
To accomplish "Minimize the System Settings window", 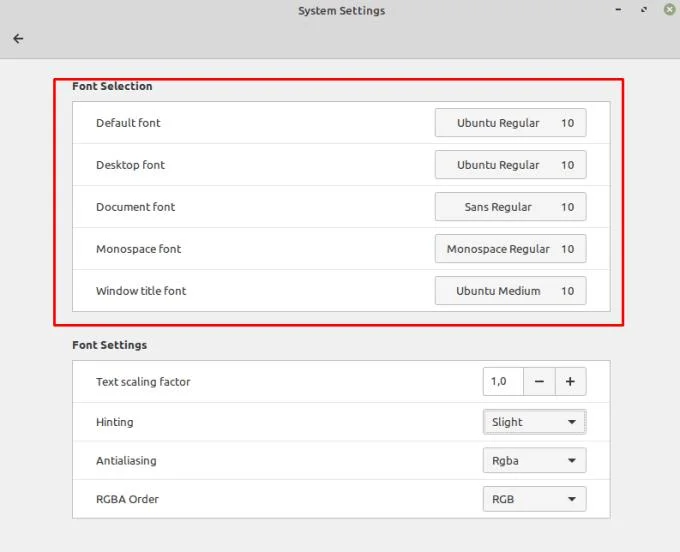I will click(618, 10).
